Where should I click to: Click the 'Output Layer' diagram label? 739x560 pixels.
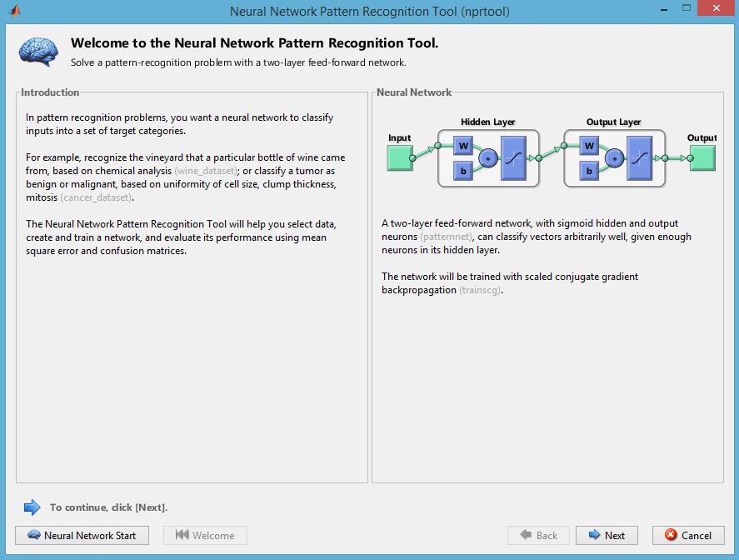[614, 122]
